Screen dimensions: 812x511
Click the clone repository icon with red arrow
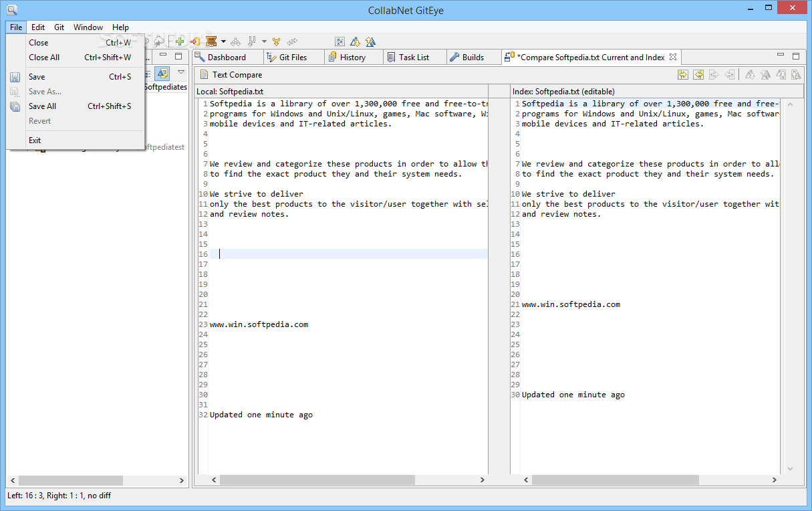[195, 41]
